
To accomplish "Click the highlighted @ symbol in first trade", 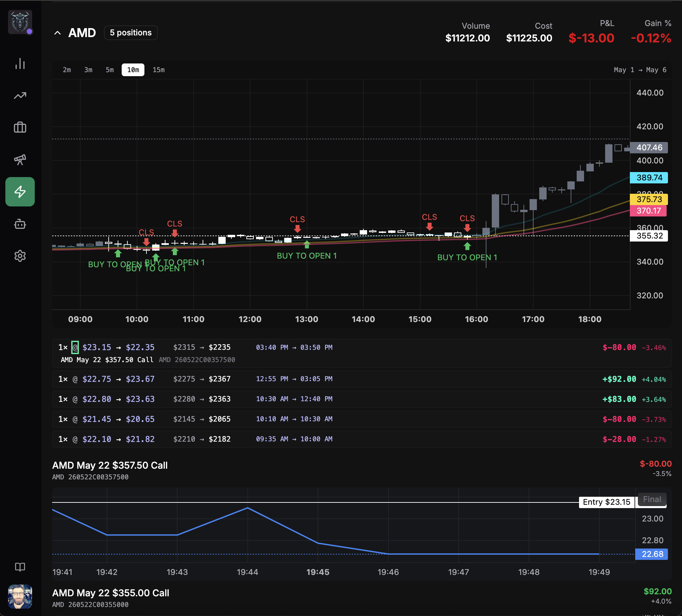I will 75,347.
